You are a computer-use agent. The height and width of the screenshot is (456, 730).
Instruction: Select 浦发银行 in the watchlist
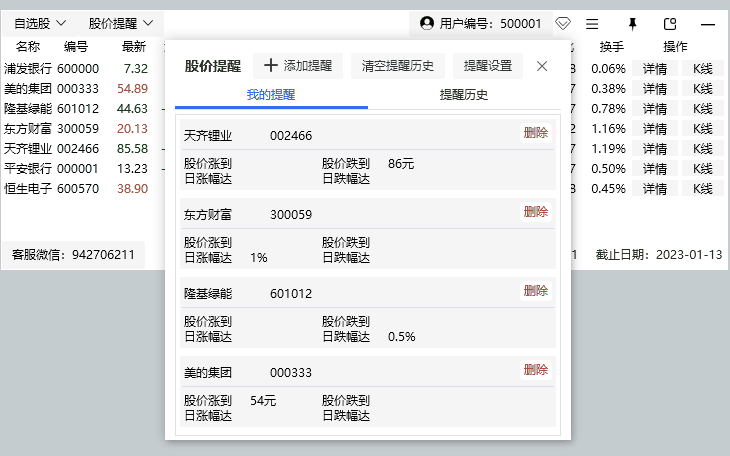coord(28,69)
